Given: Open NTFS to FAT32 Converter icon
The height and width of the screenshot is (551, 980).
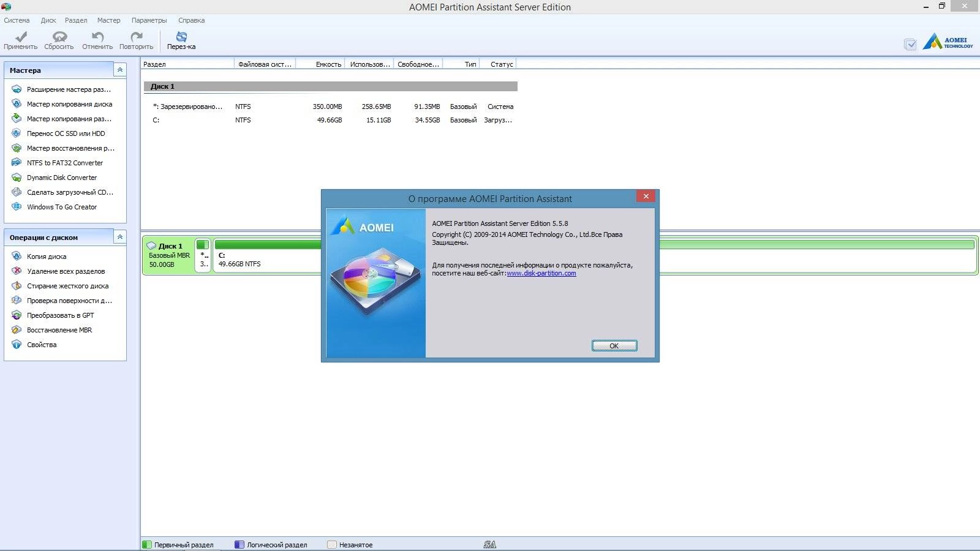Looking at the screenshot, I should tap(17, 163).
